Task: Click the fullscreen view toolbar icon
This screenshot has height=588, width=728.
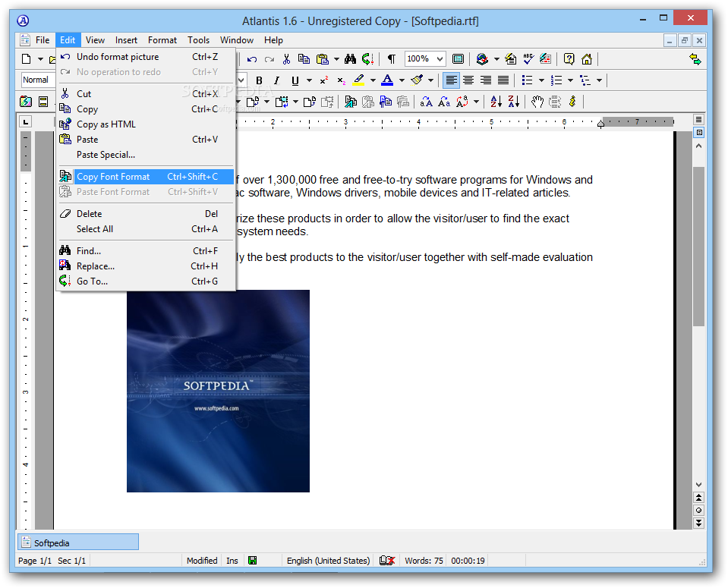Action: point(458,59)
